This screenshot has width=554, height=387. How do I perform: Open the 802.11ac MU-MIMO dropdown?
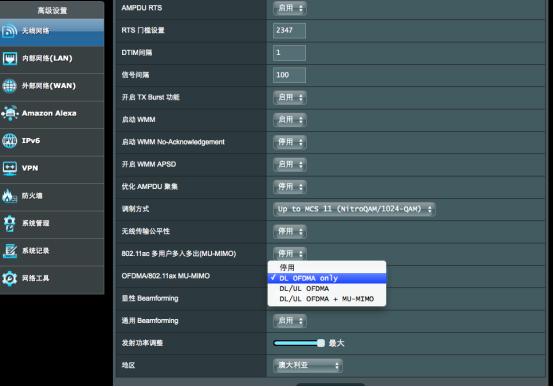click(x=290, y=253)
